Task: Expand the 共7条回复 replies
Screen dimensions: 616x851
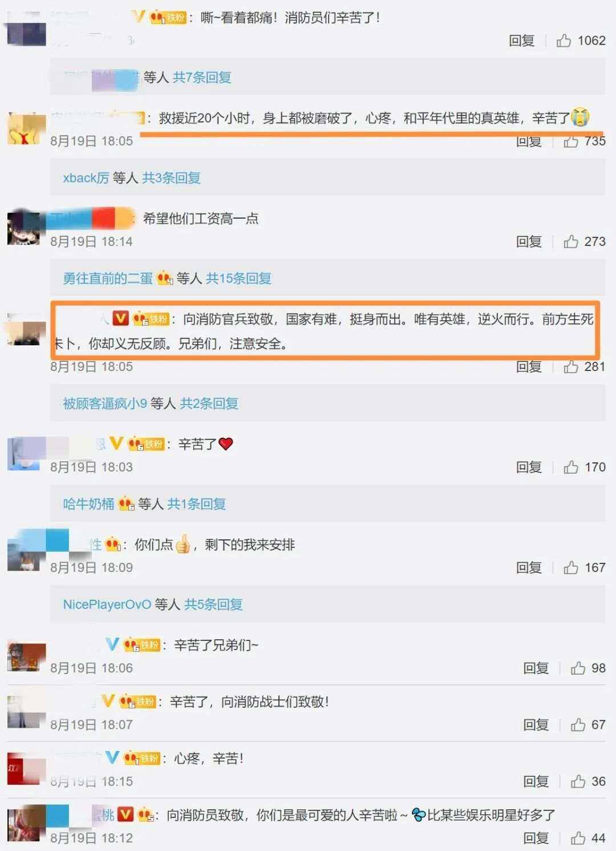Action: point(202,77)
